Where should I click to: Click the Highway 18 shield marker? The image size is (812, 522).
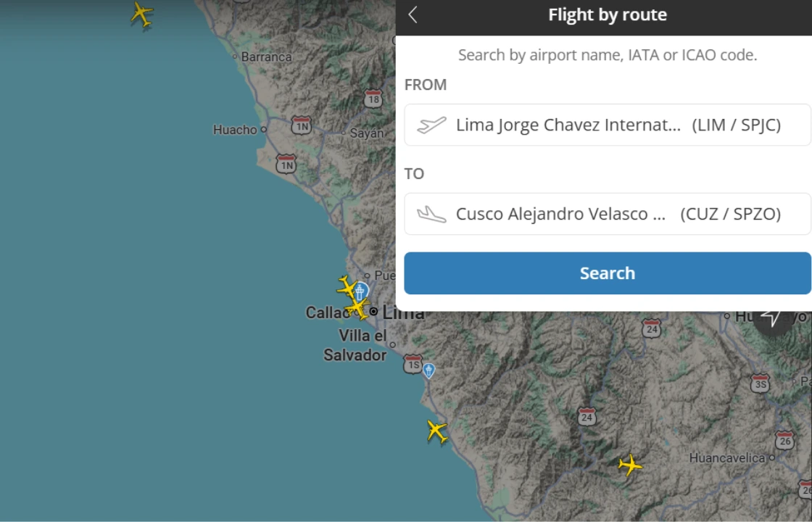[x=373, y=99]
